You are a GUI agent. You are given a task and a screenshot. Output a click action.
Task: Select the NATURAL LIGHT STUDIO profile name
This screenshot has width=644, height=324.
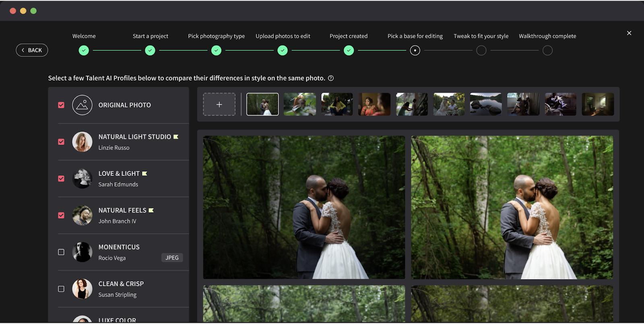[x=135, y=137]
